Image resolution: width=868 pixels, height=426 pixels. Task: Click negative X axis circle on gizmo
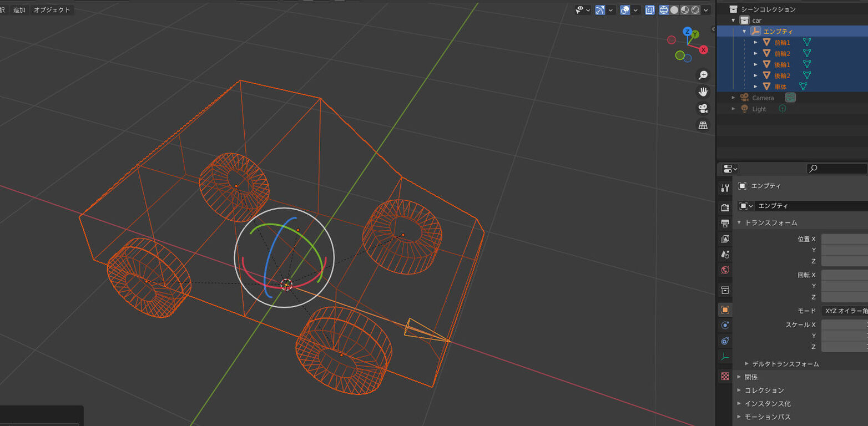coord(672,39)
